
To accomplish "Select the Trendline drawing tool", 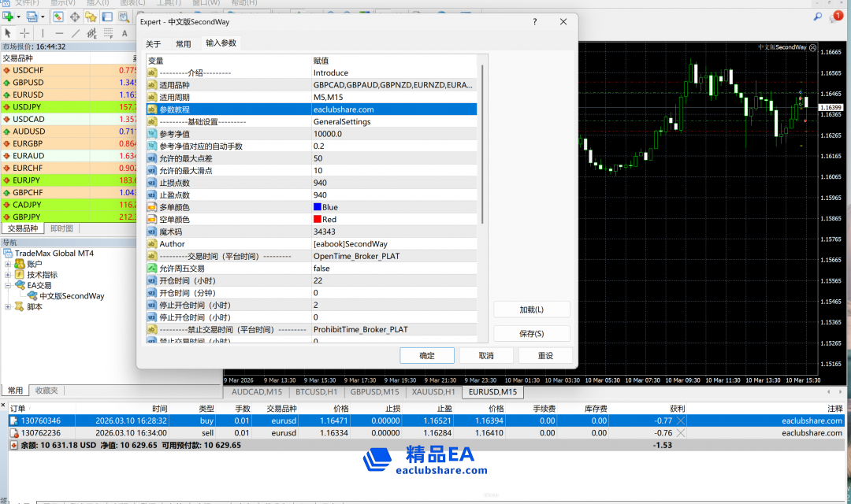I will (x=76, y=33).
